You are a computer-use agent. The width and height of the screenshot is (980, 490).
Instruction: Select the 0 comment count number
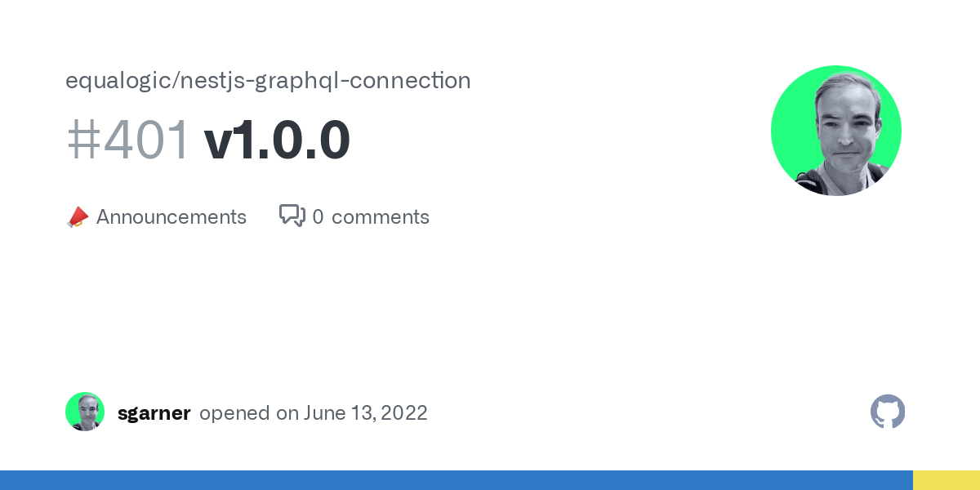(x=318, y=217)
